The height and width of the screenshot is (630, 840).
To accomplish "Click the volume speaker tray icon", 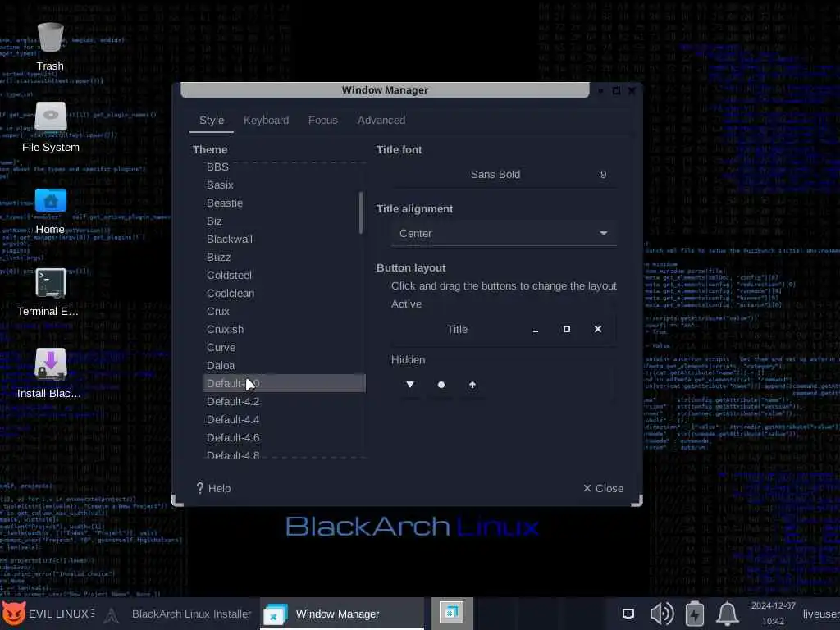I will click(662, 614).
